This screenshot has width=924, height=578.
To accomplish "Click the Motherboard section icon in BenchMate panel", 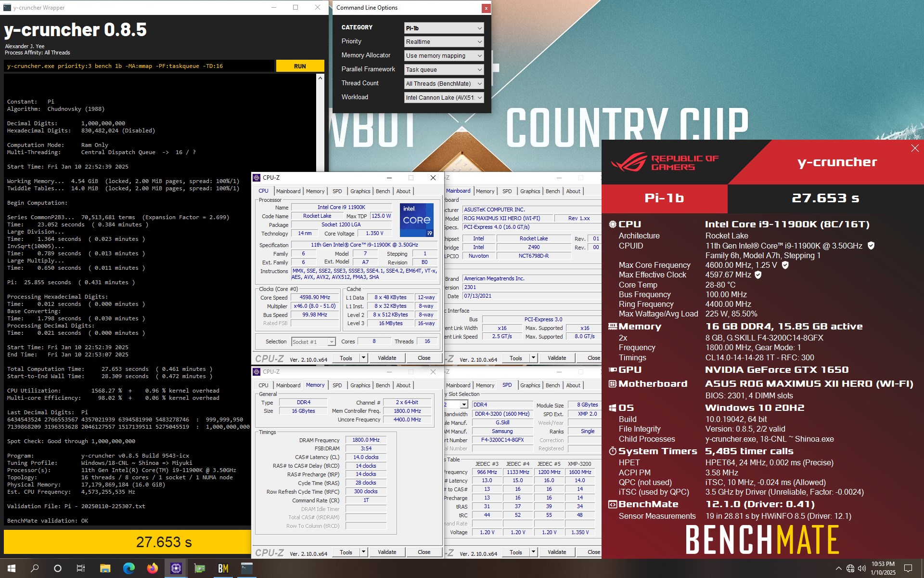I will (613, 383).
